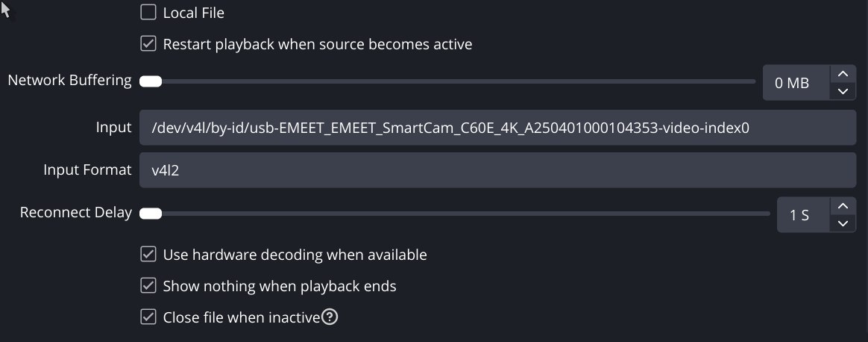This screenshot has width=868, height=342.
Task: Click the Input Format field containing v4l2
Action: click(497, 170)
